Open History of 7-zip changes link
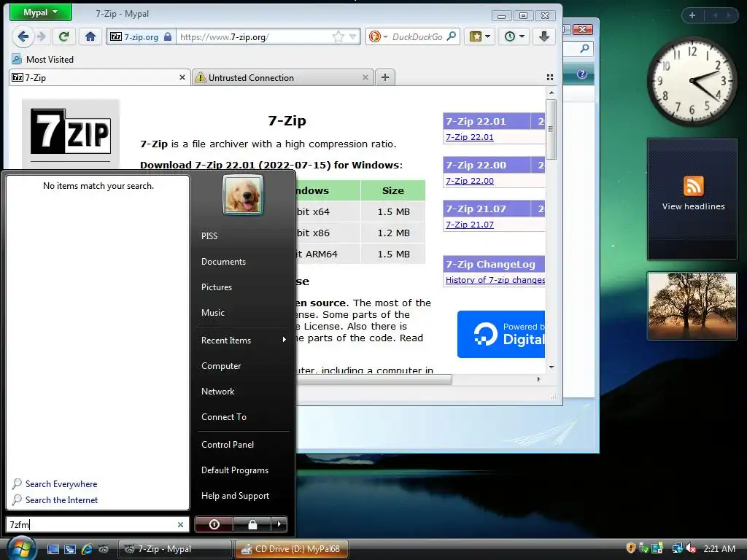Image resolution: width=747 pixels, height=560 pixels. click(495, 280)
